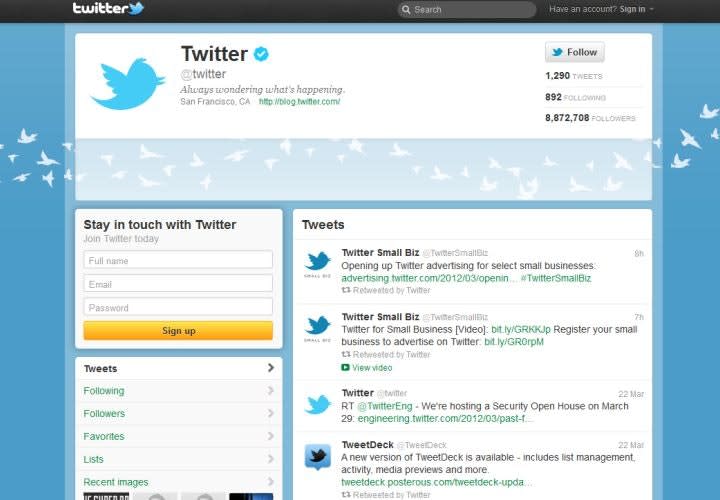Image resolution: width=720 pixels, height=500 pixels.
Task: Click the search magnifier icon
Action: click(x=405, y=10)
